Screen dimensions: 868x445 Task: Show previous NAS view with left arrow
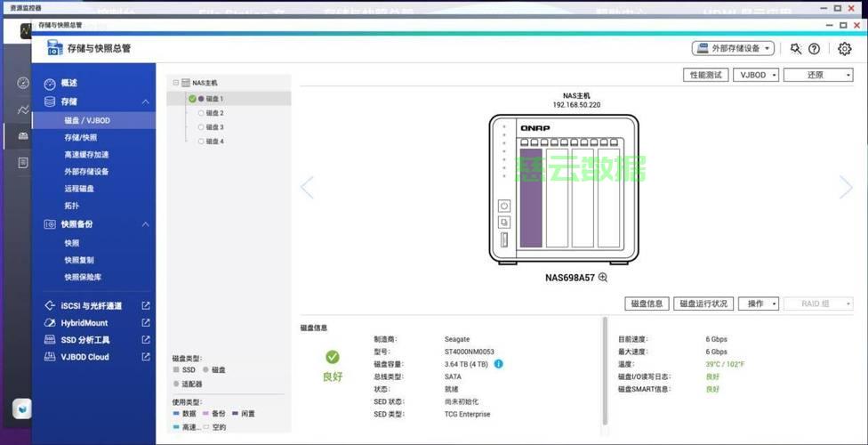click(x=307, y=187)
